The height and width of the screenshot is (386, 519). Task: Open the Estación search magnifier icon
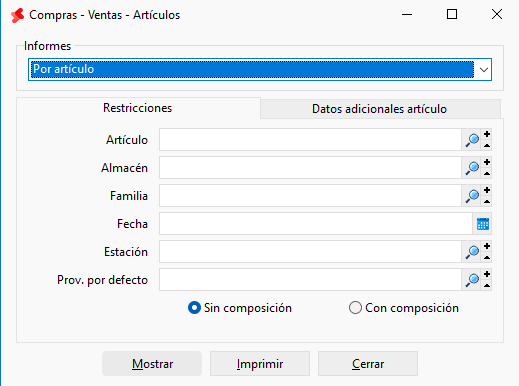click(x=472, y=252)
